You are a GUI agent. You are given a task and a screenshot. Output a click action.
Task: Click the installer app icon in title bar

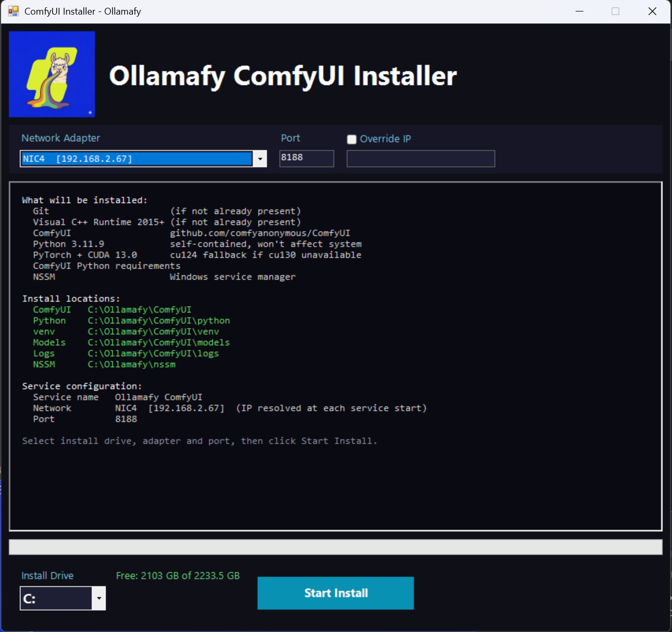coord(13,11)
